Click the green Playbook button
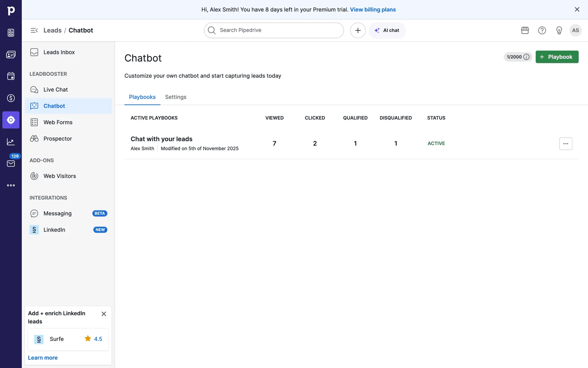Image resolution: width=588 pixels, height=368 pixels. [557, 57]
